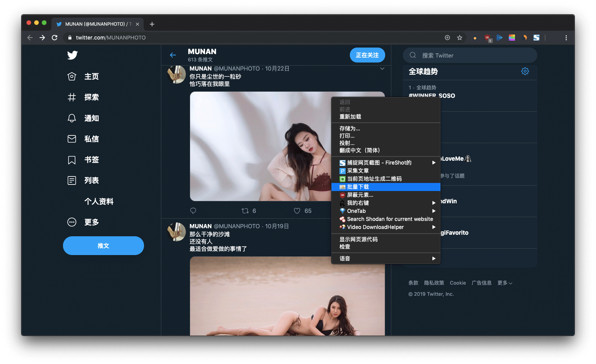
Task: Reply to the 10月22日 tweet
Action: (x=193, y=211)
